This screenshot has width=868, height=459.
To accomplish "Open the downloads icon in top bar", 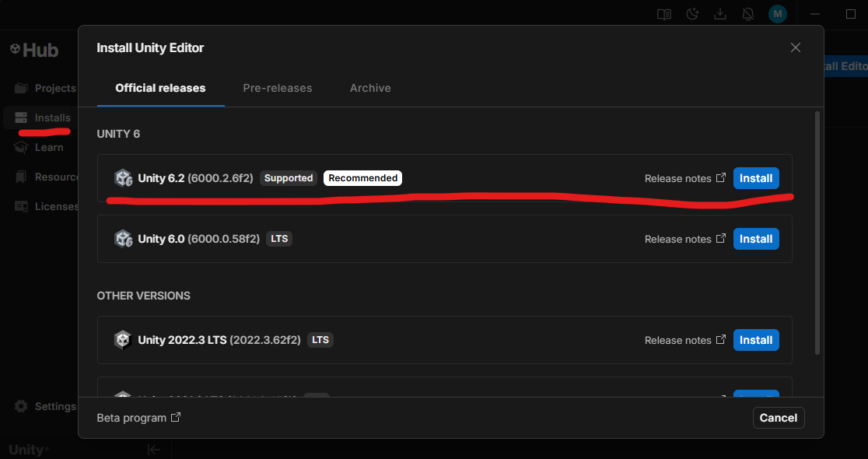I will point(720,14).
